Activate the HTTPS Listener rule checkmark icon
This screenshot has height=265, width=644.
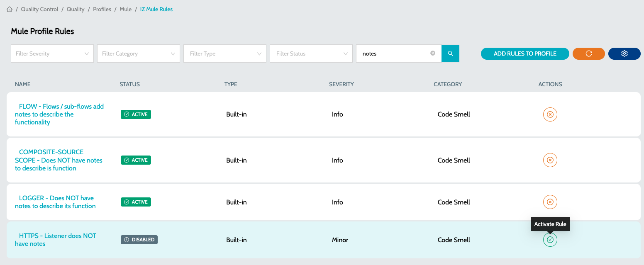coord(550,240)
